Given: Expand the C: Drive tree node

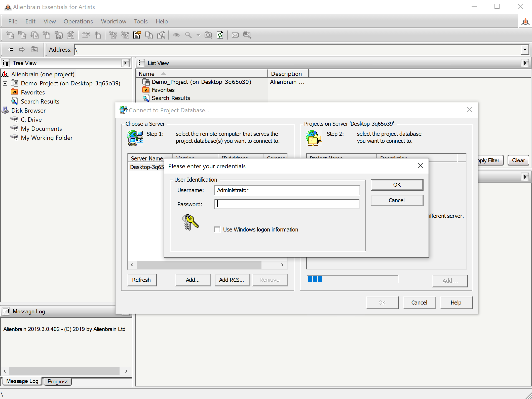Looking at the screenshot, I should pyautogui.click(x=5, y=120).
